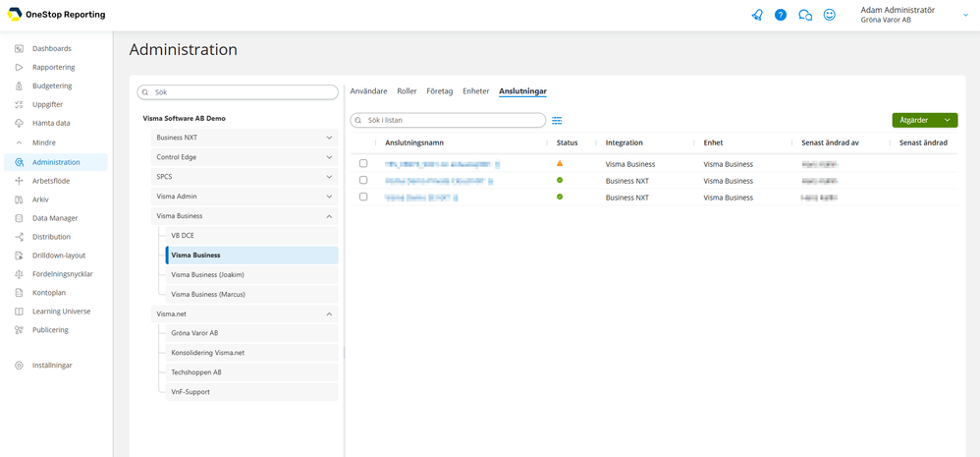The image size is (980, 457).
Task: Switch to the Användare tab
Action: point(368,91)
